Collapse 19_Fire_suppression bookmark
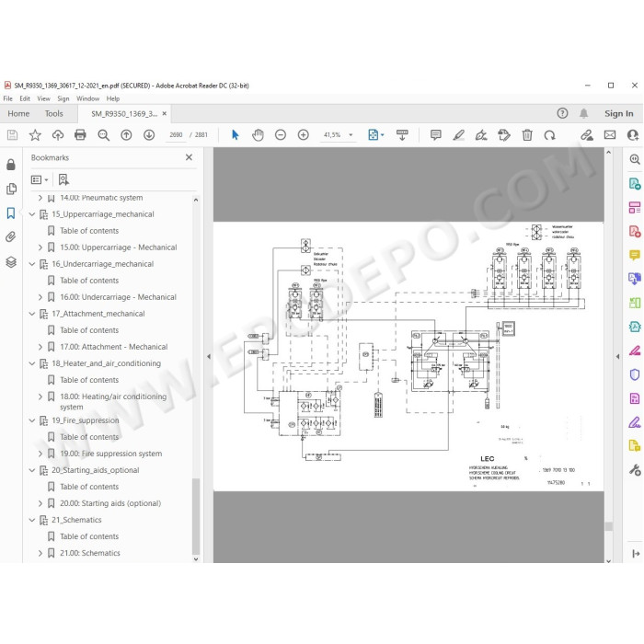Screen dimensions: 644x644 tap(31, 420)
